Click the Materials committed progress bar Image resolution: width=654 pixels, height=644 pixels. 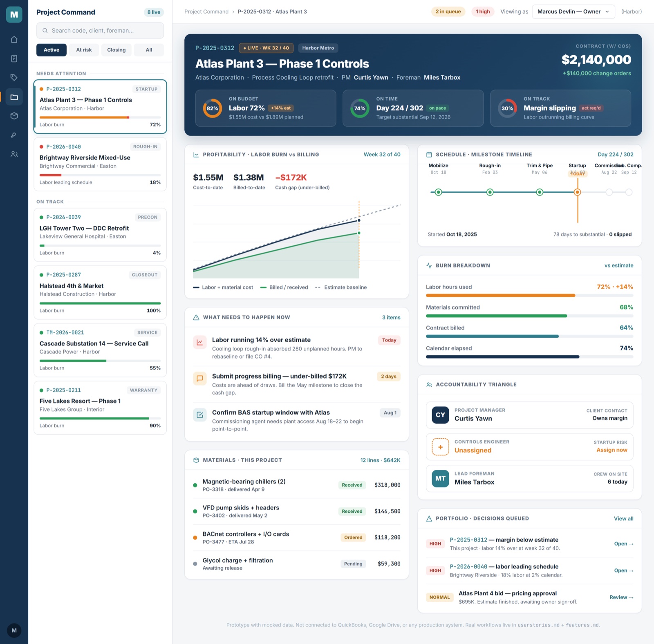[x=529, y=316]
